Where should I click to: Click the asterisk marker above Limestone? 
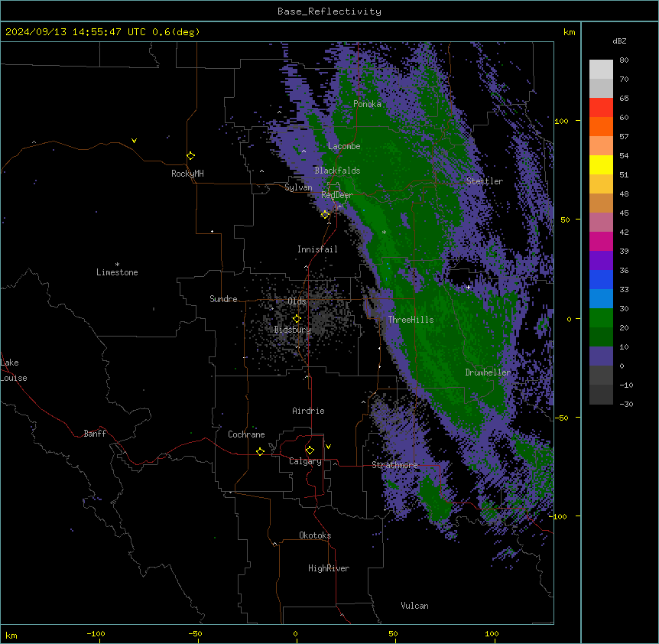click(x=117, y=265)
